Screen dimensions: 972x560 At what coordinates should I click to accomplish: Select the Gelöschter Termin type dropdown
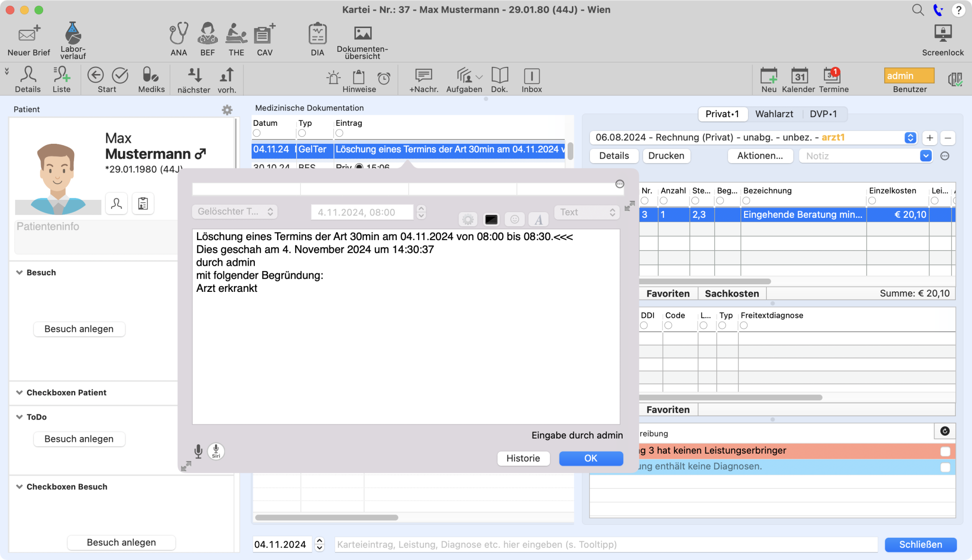[234, 212]
